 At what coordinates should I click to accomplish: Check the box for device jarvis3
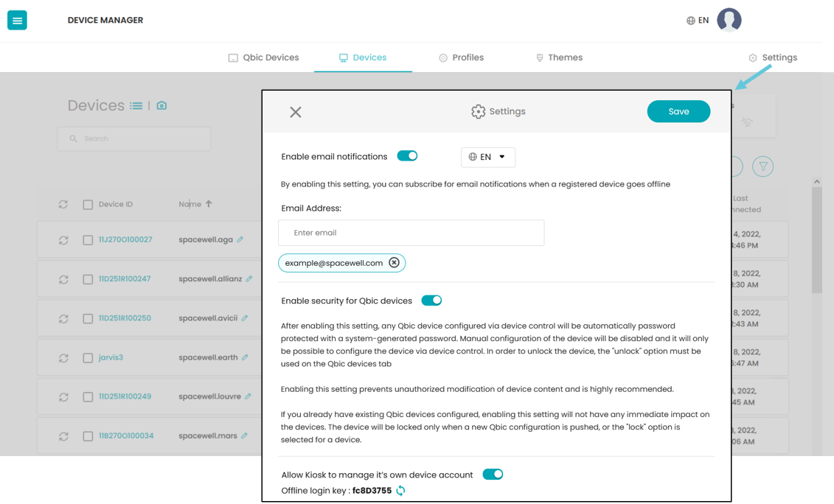[x=88, y=358]
